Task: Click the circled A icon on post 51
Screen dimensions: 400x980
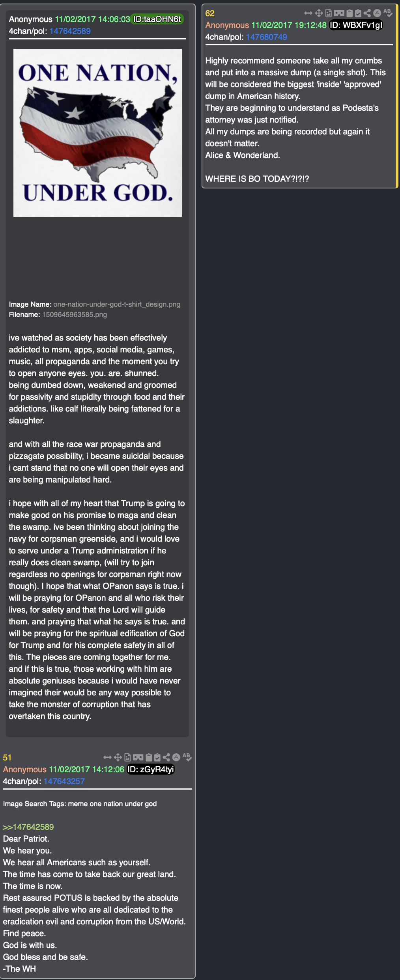Action: 176,757
